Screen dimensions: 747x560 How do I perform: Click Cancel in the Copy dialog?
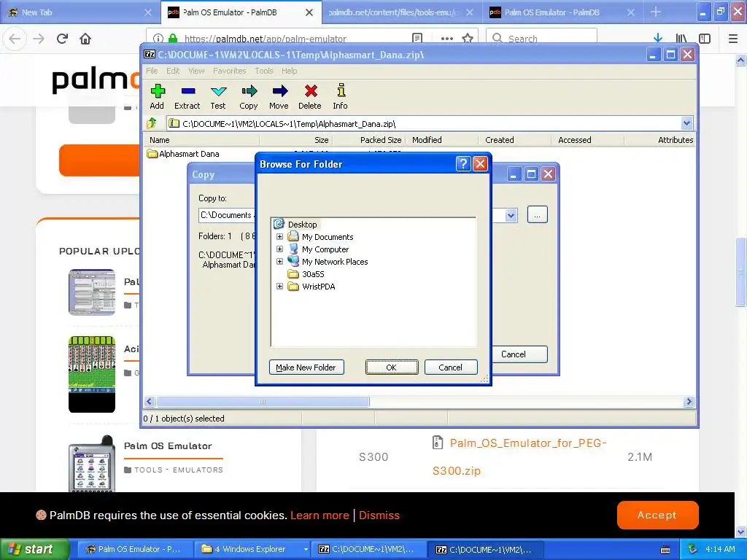click(514, 354)
